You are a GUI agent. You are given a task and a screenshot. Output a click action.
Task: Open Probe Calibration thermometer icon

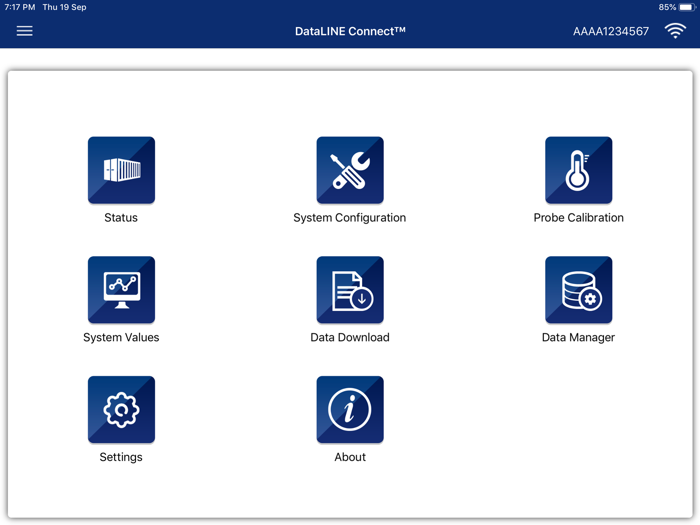click(579, 170)
